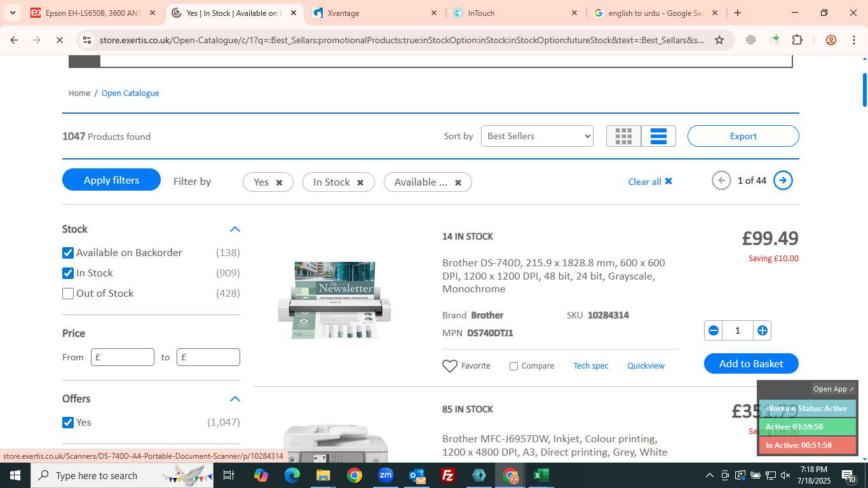Uncheck Offers 'Yes' checkbox

68,423
